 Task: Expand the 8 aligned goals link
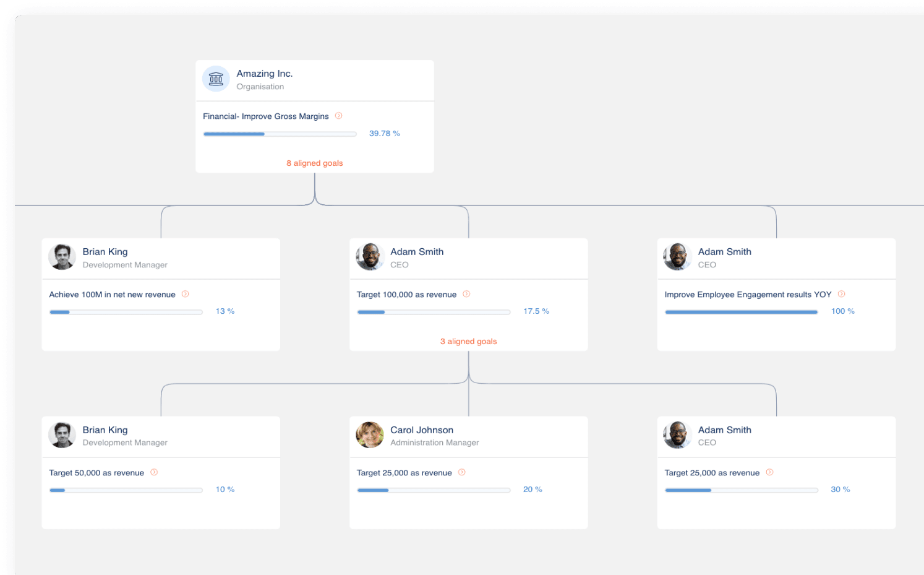tap(314, 163)
